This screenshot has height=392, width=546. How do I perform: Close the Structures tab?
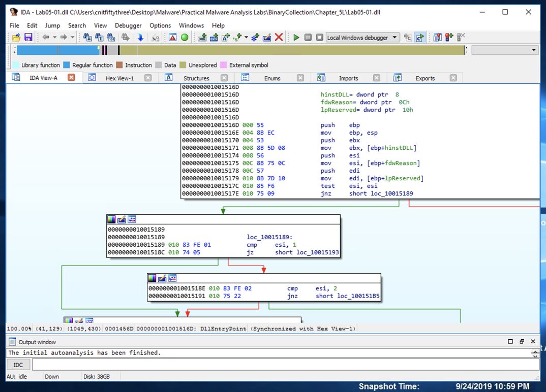point(224,78)
